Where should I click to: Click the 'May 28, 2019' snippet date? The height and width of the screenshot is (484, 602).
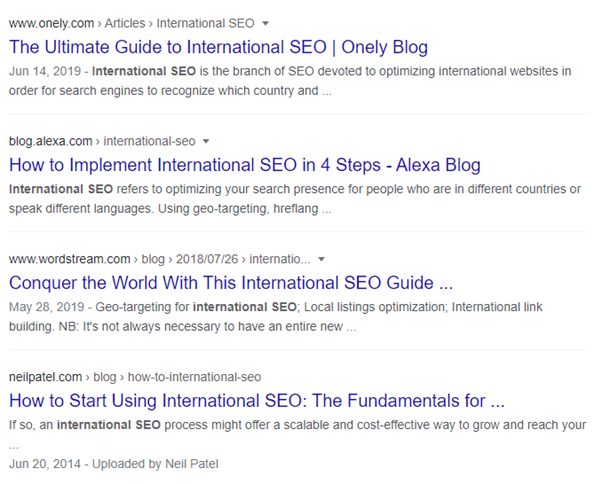[46, 307]
